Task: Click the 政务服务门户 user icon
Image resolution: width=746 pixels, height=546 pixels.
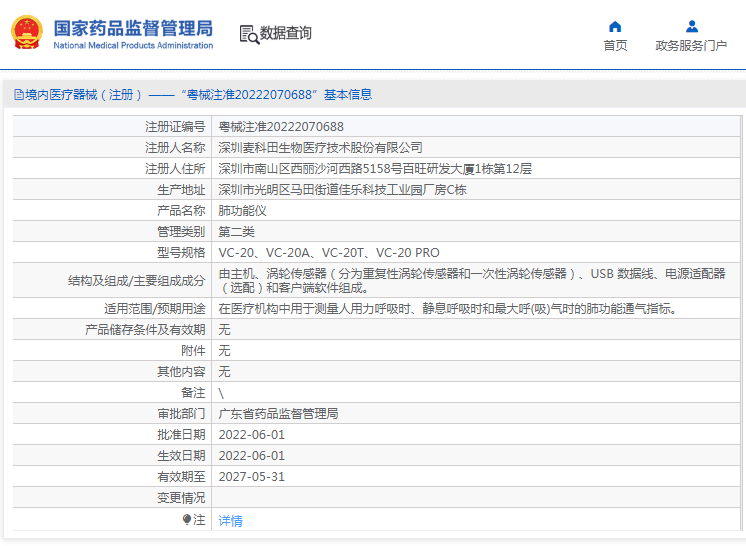Action: click(x=692, y=26)
